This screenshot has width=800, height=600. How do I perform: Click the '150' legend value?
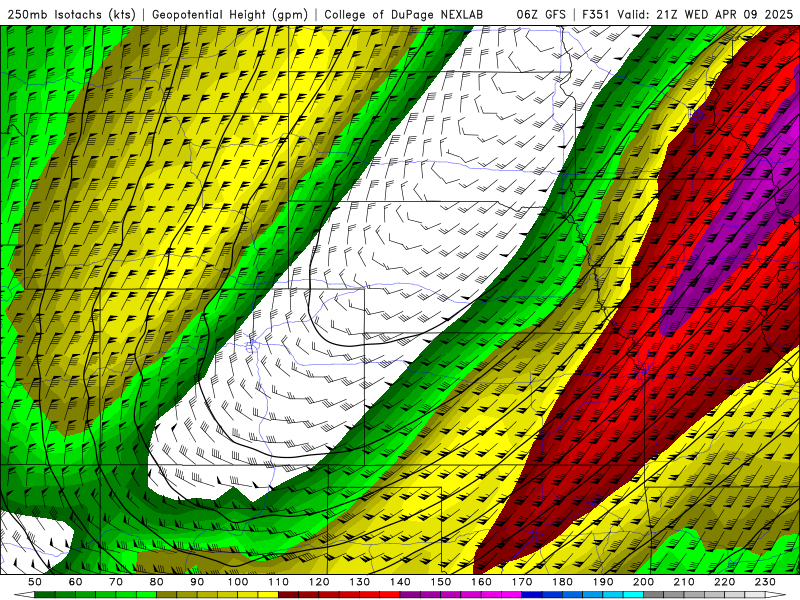pos(441,582)
